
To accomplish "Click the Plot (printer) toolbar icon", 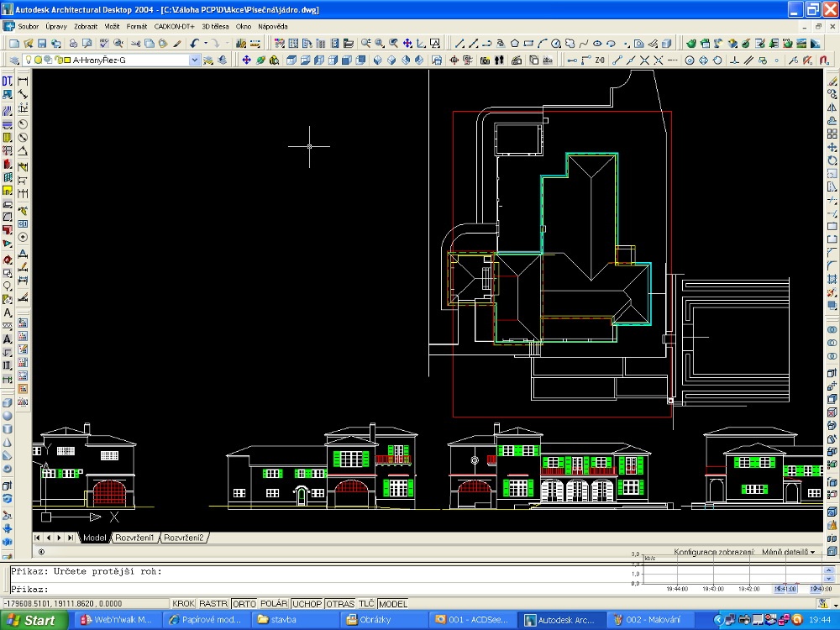I will click(x=73, y=44).
